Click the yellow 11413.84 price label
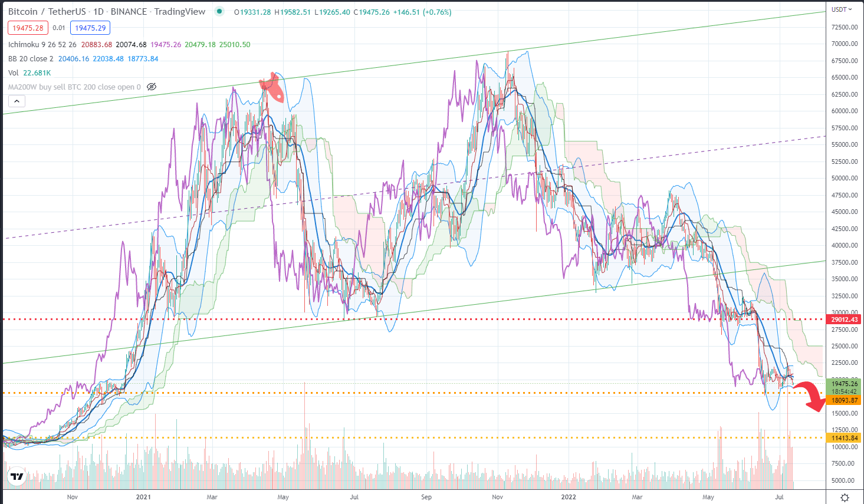 pyautogui.click(x=845, y=438)
